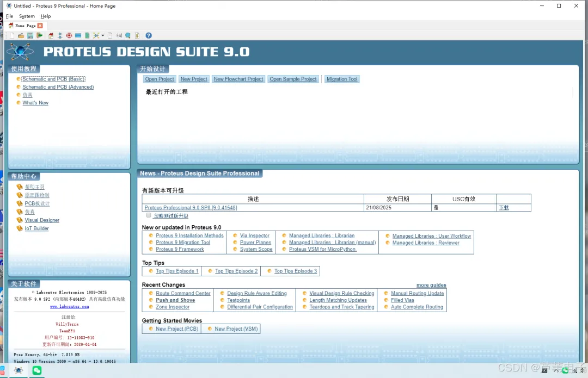Open New Project (VSM) movie link
Screen dimensions: 588x378
click(x=236, y=329)
